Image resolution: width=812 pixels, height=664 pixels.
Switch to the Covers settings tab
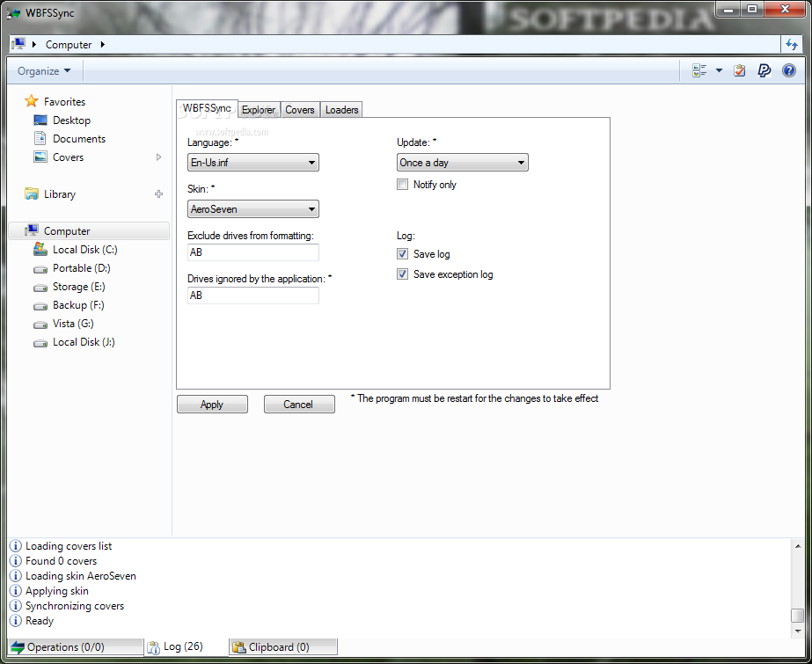[x=300, y=110]
